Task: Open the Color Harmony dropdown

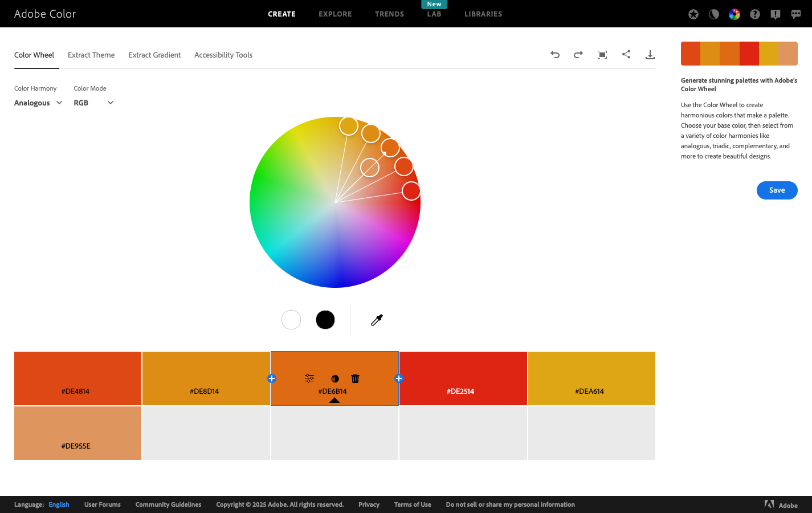Action: click(x=38, y=103)
